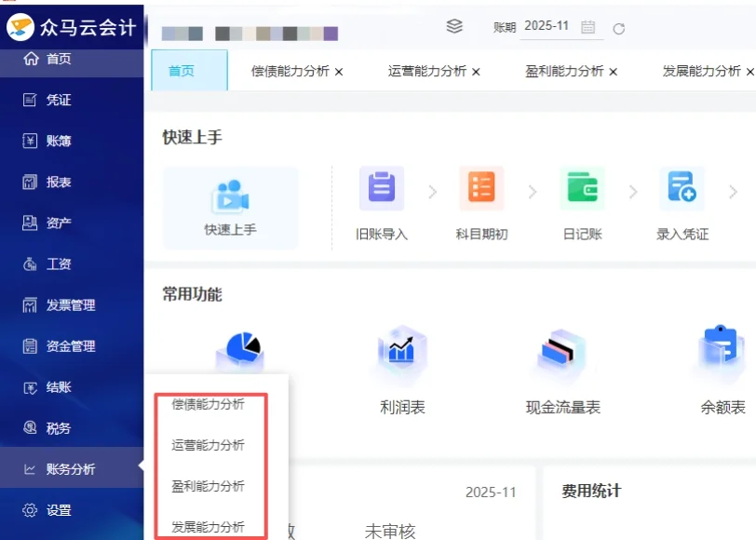This screenshot has width=756, height=540.
Task: Select the 报表 sidebar icon
Action: (30, 182)
